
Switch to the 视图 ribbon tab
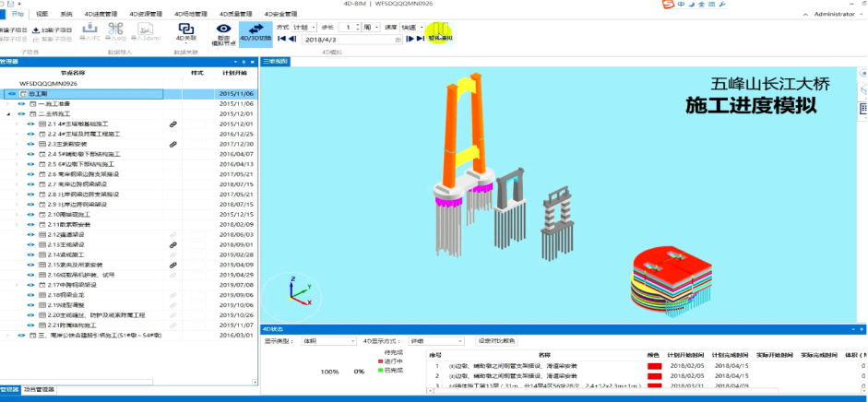[42, 13]
